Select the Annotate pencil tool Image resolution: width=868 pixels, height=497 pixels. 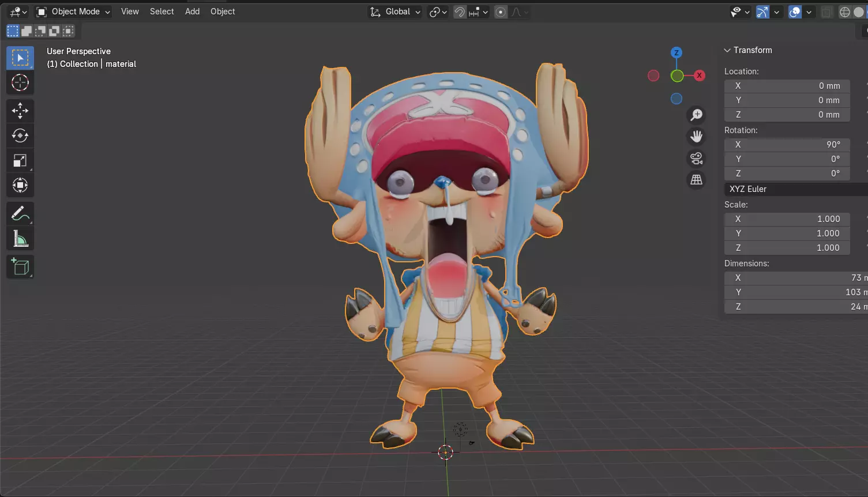coord(20,213)
